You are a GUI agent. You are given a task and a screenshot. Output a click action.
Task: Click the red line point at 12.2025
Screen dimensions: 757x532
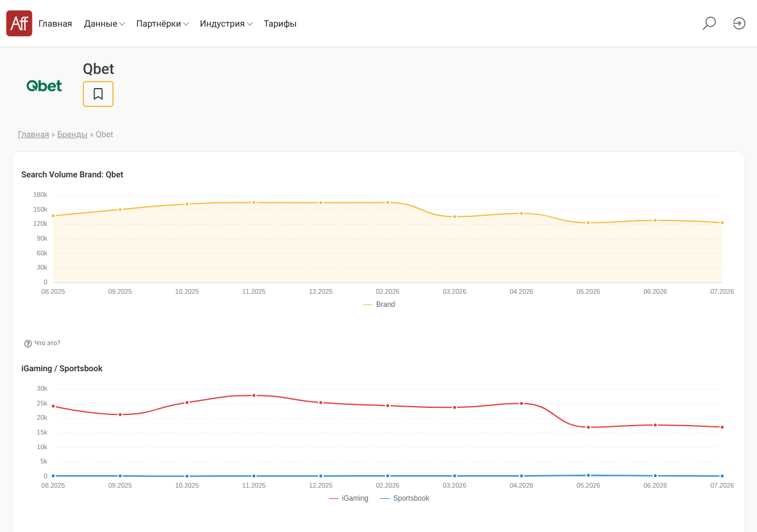(321, 403)
